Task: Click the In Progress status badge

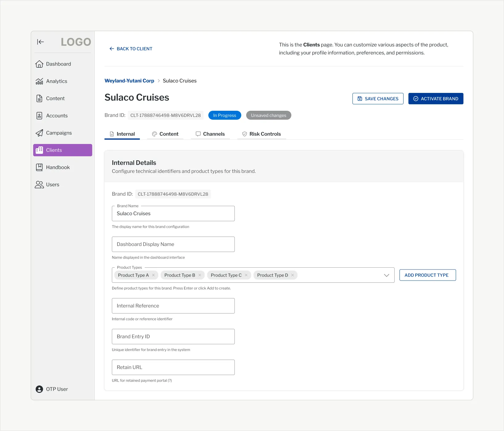Action: (225, 115)
